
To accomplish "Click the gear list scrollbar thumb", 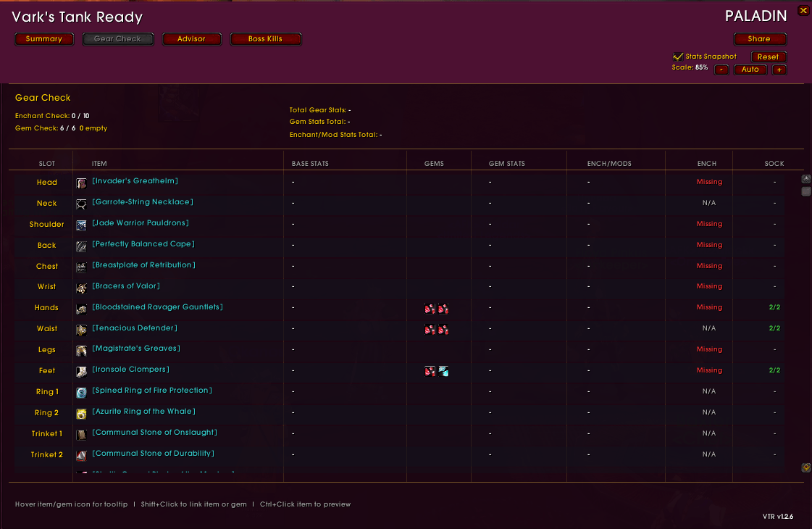I will click(x=805, y=192).
